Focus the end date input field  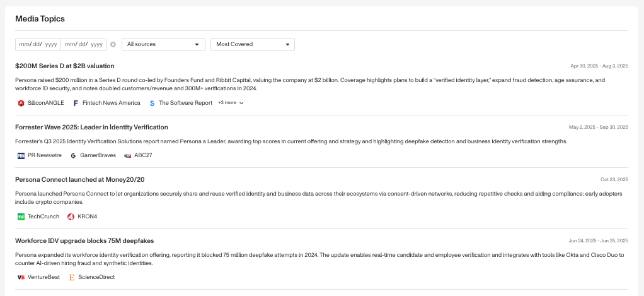click(84, 44)
